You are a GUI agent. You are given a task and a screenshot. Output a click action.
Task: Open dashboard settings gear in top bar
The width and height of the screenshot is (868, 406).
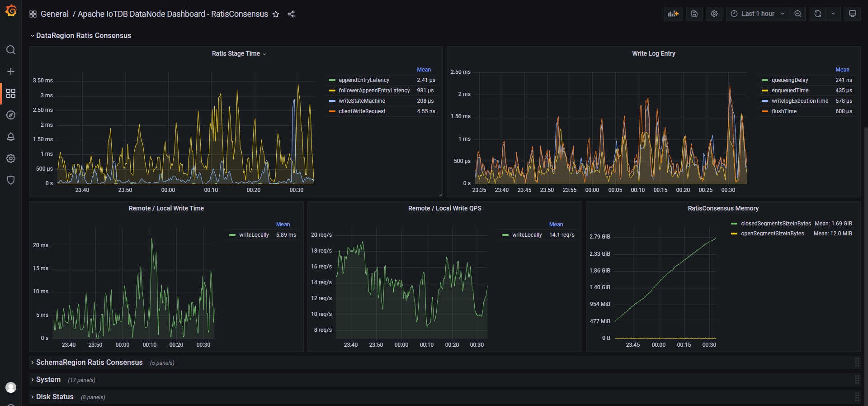coord(714,14)
